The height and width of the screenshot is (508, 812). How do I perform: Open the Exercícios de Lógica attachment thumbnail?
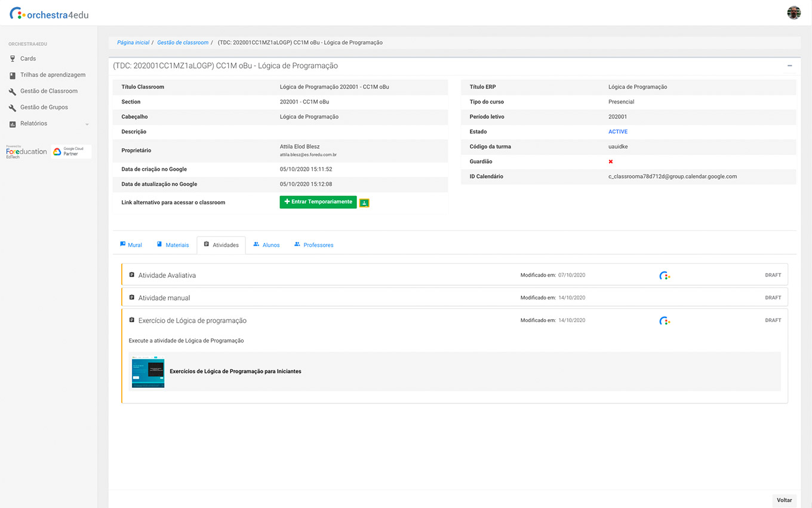click(148, 372)
